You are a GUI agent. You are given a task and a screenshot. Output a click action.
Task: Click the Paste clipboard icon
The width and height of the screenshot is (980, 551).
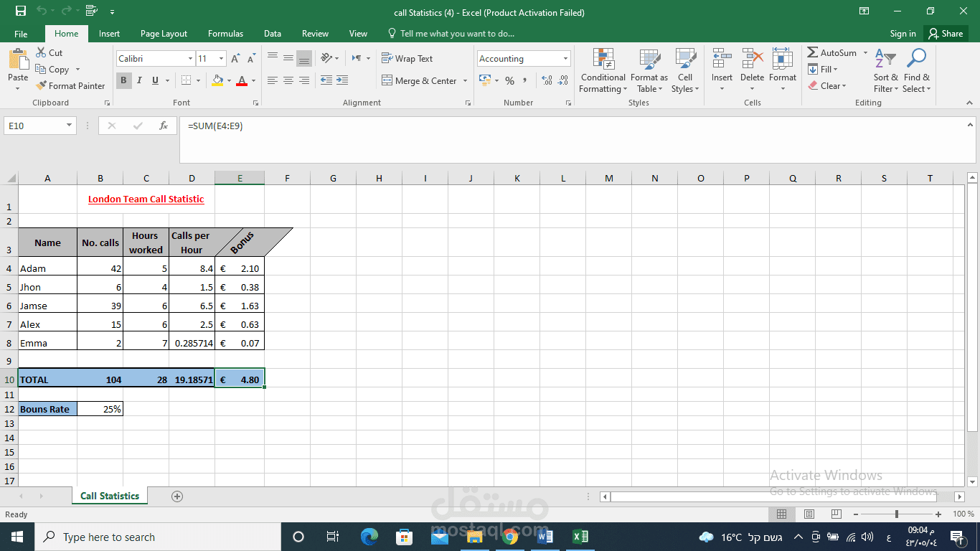18,59
